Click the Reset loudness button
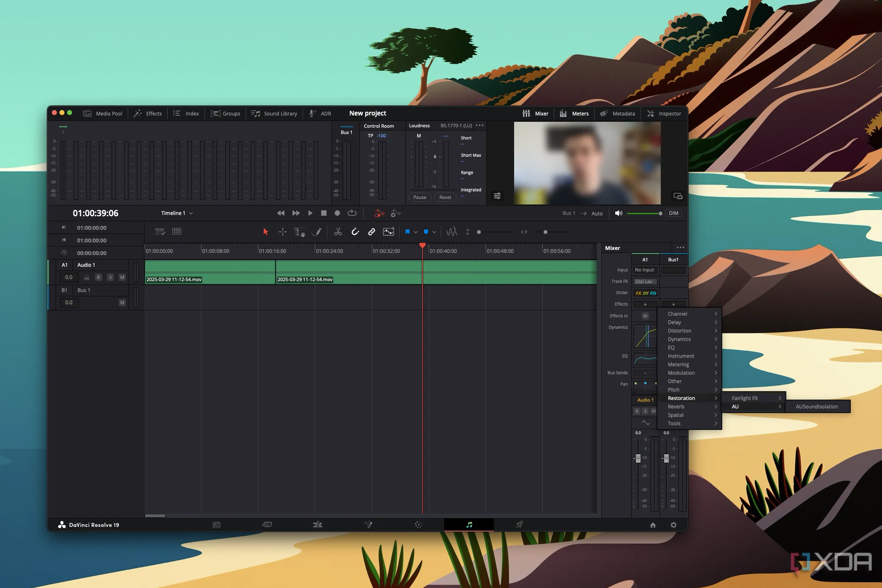The width and height of the screenshot is (882, 588). [445, 197]
